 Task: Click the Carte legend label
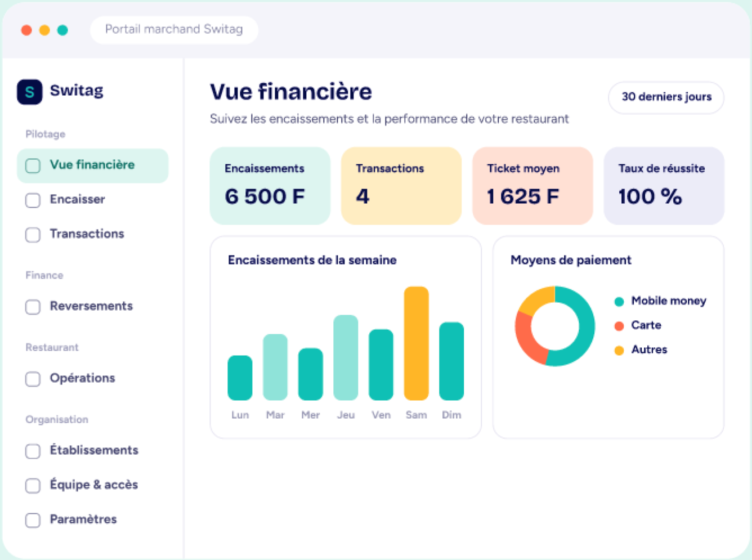(x=646, y=325)
